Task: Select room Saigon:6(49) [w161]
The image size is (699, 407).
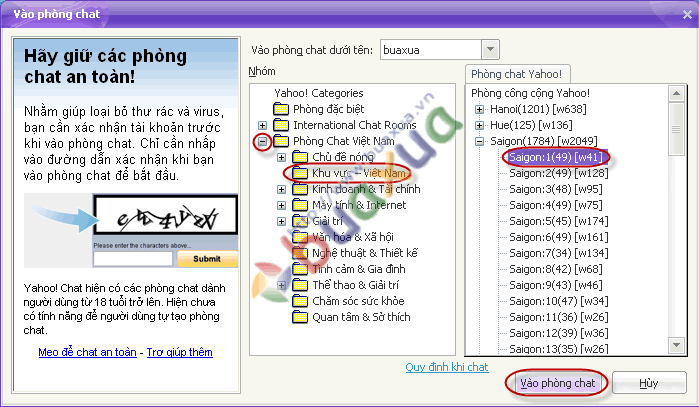Action: pos(559,237)
